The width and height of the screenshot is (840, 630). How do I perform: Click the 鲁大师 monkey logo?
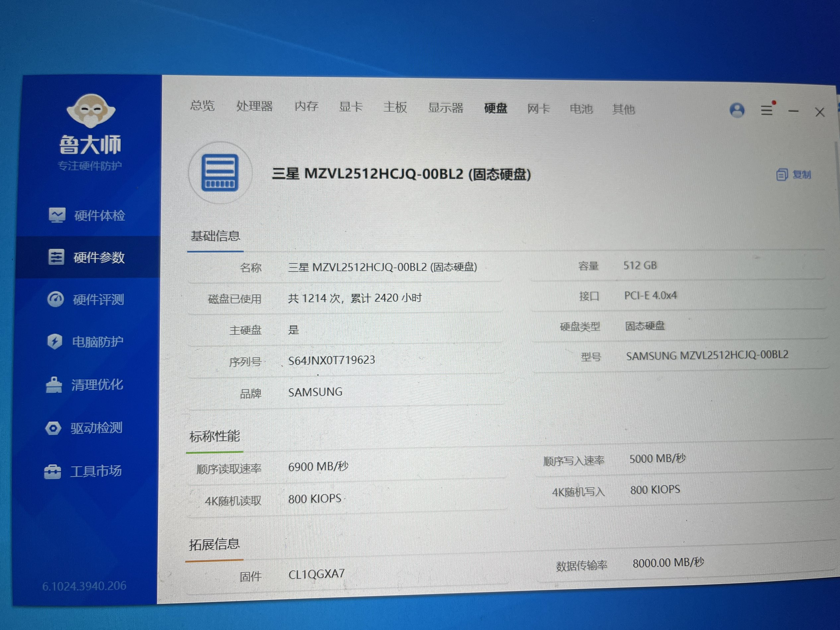click(x=91, y=111)
